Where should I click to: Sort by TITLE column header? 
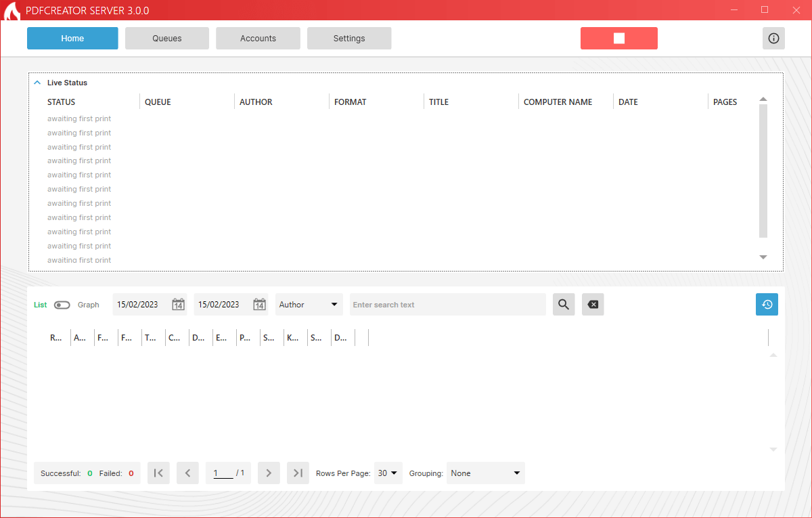[438, 102]
